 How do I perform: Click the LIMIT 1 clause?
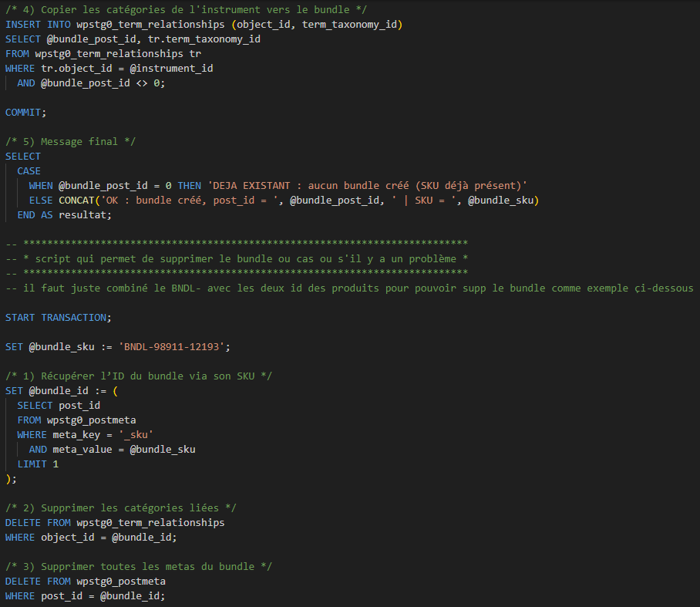point(38,464)
